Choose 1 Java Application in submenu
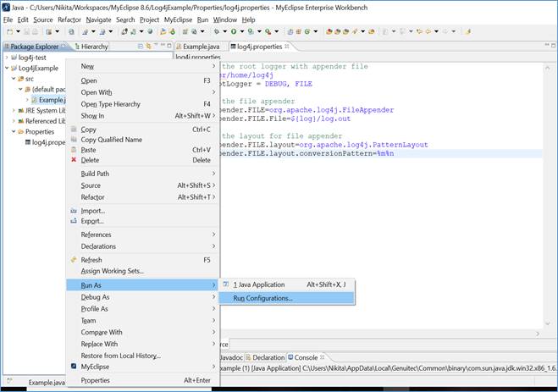The image size is (558, 392). click(x=287, y=284)
